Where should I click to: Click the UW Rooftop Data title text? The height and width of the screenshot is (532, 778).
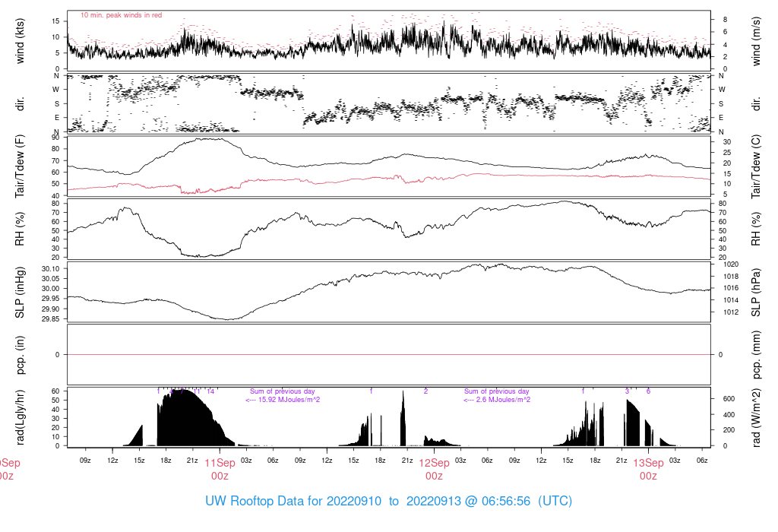pyautogui.click(x=388, y=501)
